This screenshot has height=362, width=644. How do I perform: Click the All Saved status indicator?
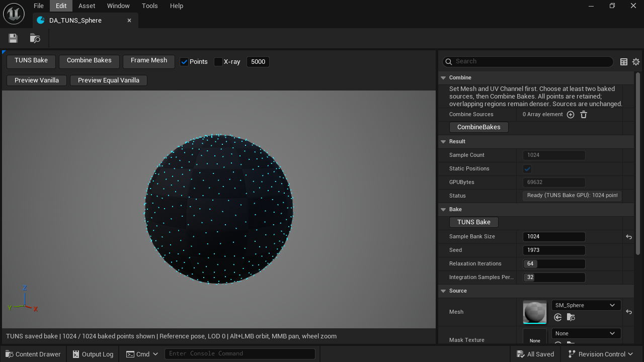point(535,354)
